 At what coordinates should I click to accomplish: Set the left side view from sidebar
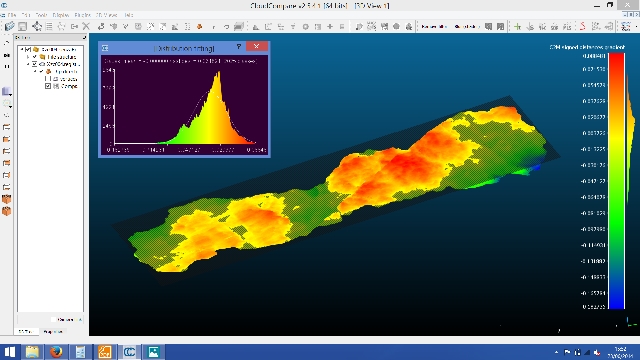7,151
